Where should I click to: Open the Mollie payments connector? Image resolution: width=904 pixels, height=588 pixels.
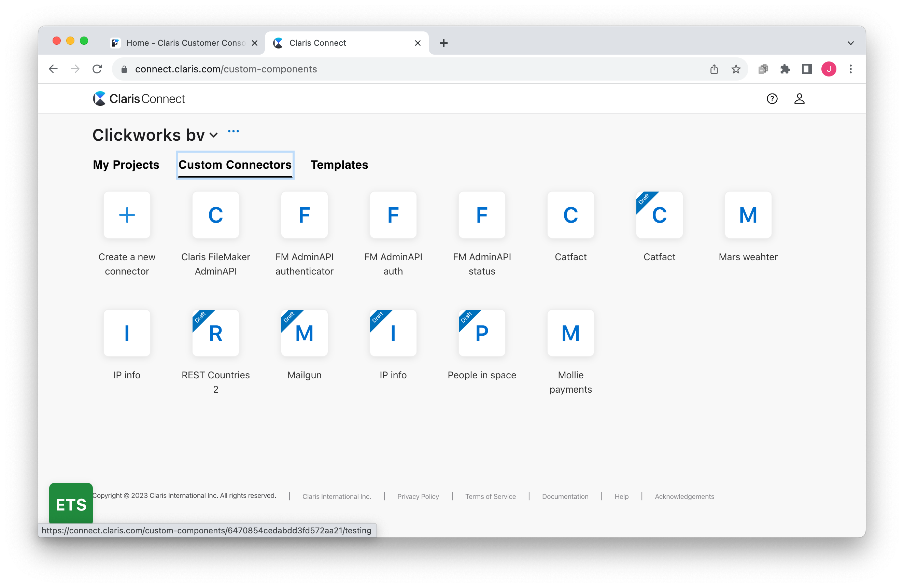570,333
